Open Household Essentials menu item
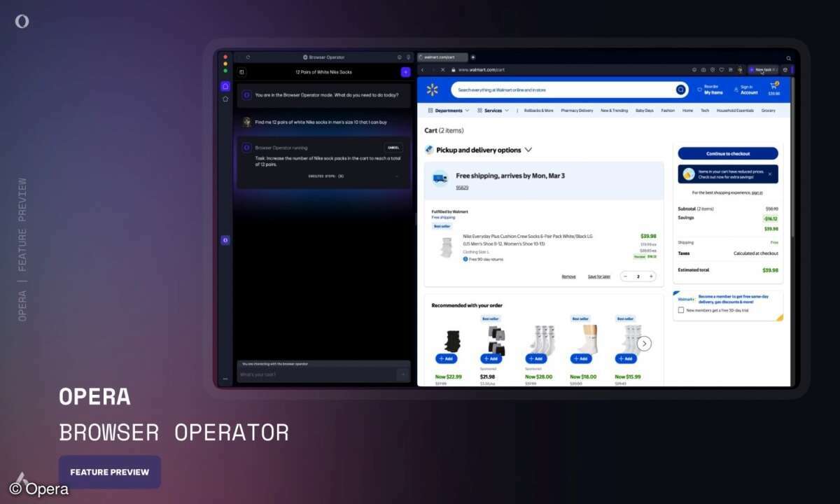Viewport: 840px width, 504px height. (x=735, y=111)
